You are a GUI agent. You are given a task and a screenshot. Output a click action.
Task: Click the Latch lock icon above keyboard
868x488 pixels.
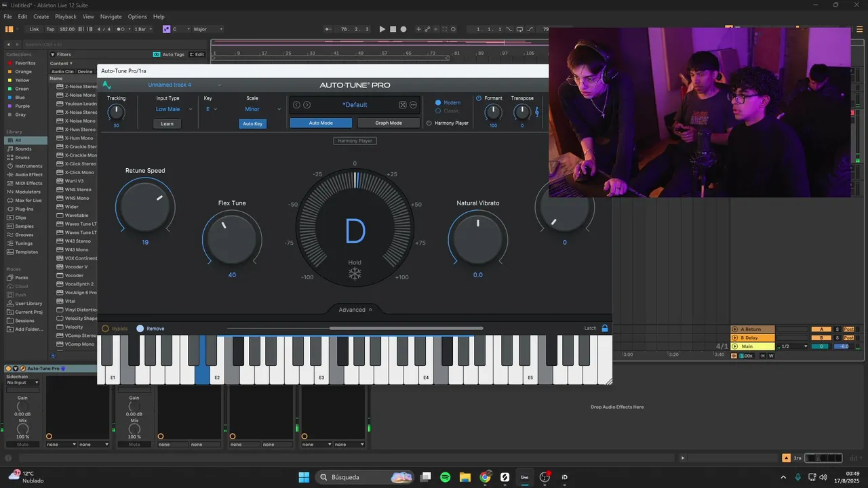tap(605, 328)
